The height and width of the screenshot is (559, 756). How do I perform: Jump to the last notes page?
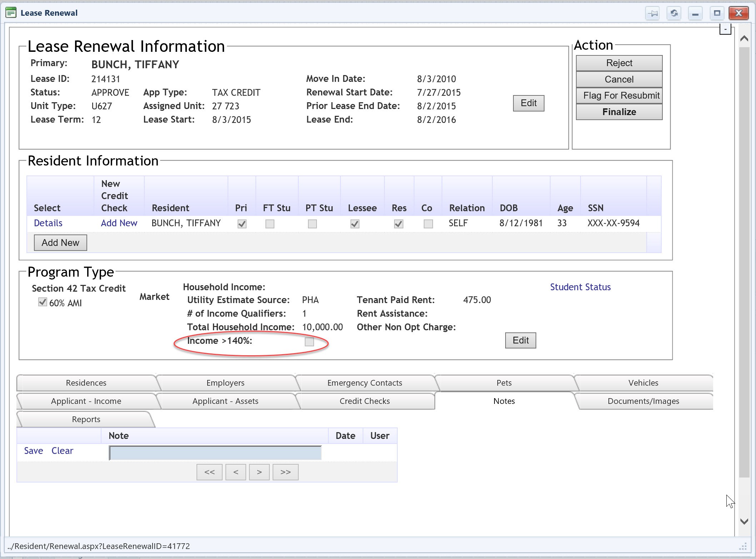[x=285, y=472]
